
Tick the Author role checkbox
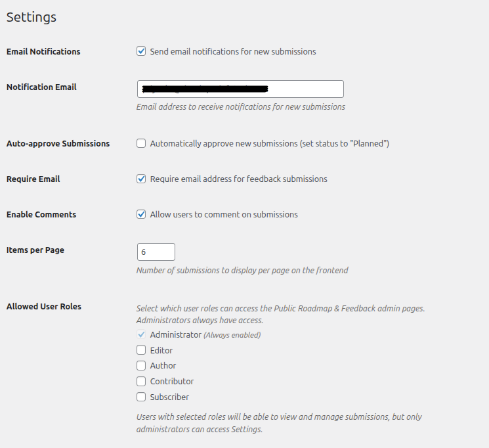pos(141,366)
